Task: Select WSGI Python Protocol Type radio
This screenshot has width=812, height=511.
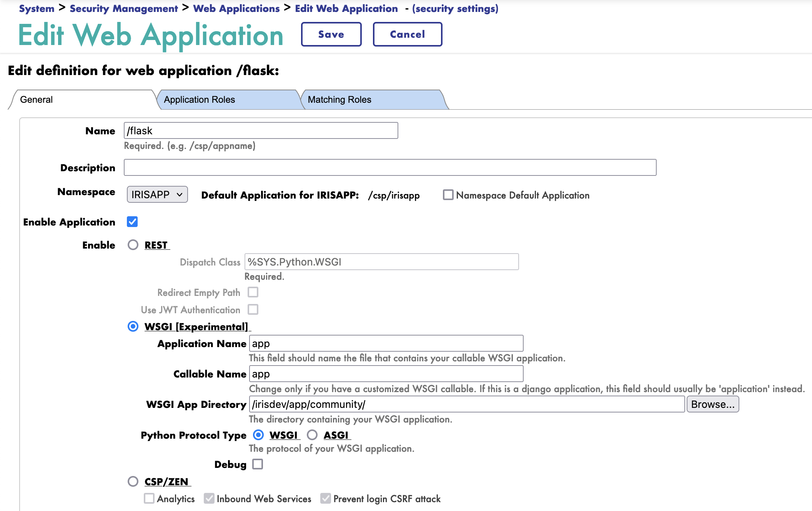Action: point(258,435)
